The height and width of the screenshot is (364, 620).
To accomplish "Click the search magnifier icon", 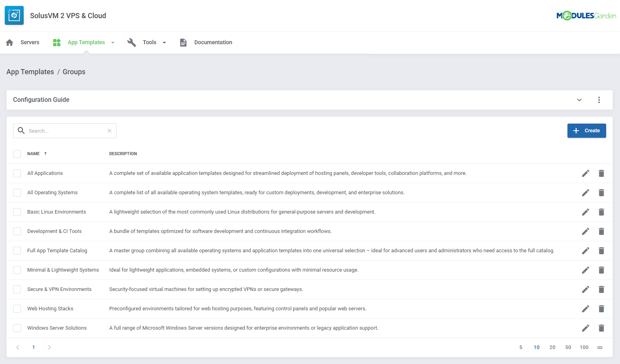I will (21, 131).
